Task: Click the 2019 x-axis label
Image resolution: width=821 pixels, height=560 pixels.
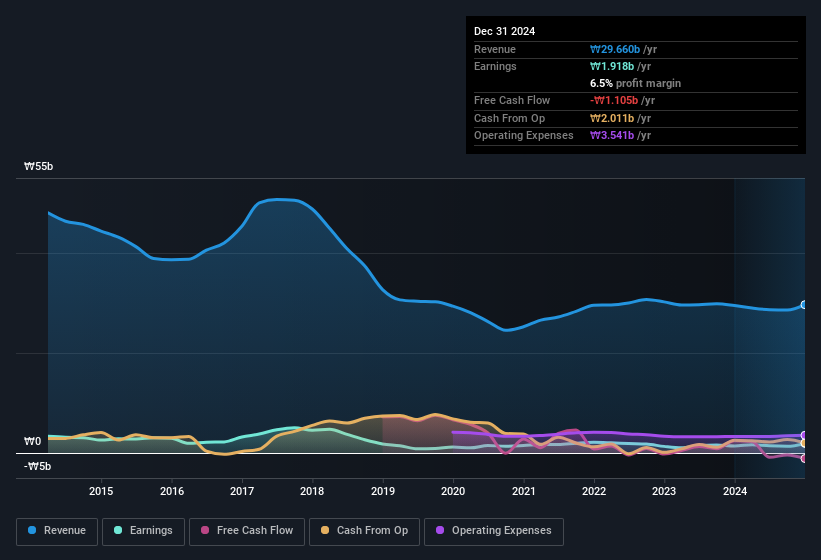Action: (383, 491)
